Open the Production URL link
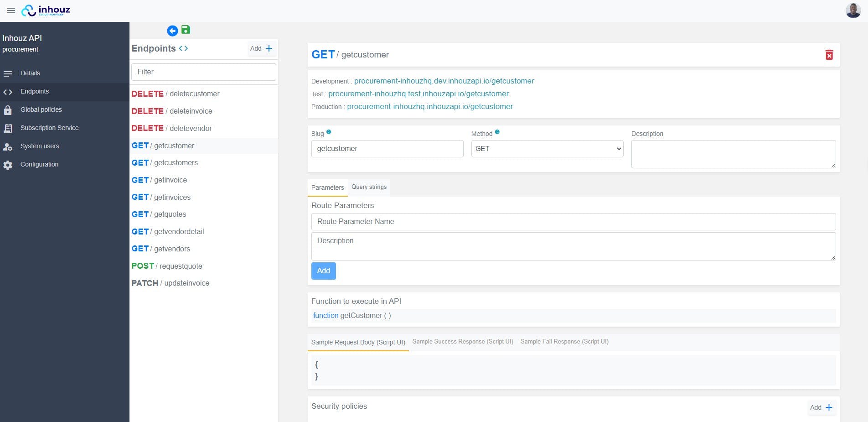 [x=430, y=106]
